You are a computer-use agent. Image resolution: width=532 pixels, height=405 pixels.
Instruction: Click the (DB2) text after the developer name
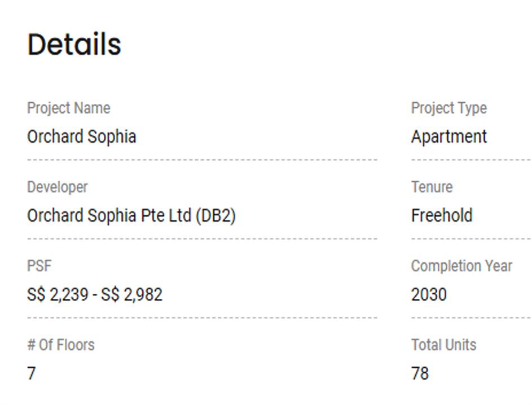[216, 216]
